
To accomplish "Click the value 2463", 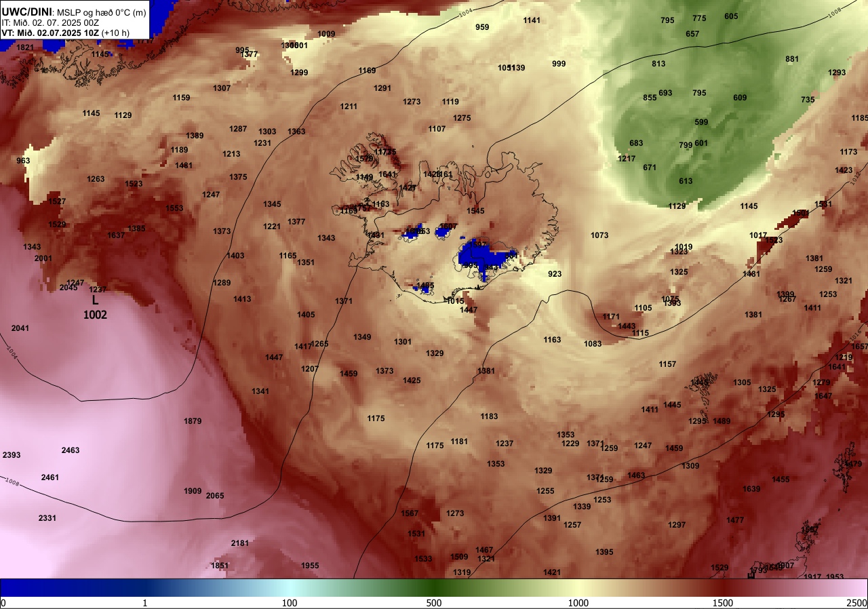I will pyautogui.click(x=71, y=450).
